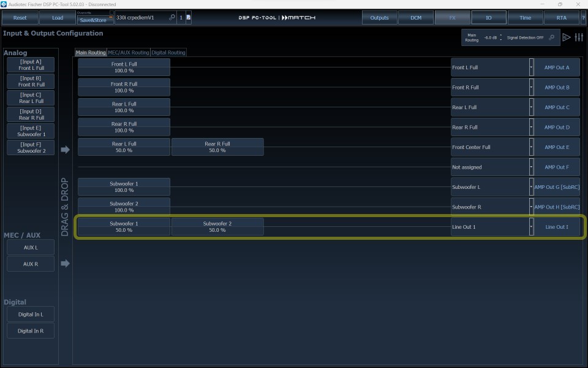
Task: Select AMP Out C channel button
Action: coord(557,107)
